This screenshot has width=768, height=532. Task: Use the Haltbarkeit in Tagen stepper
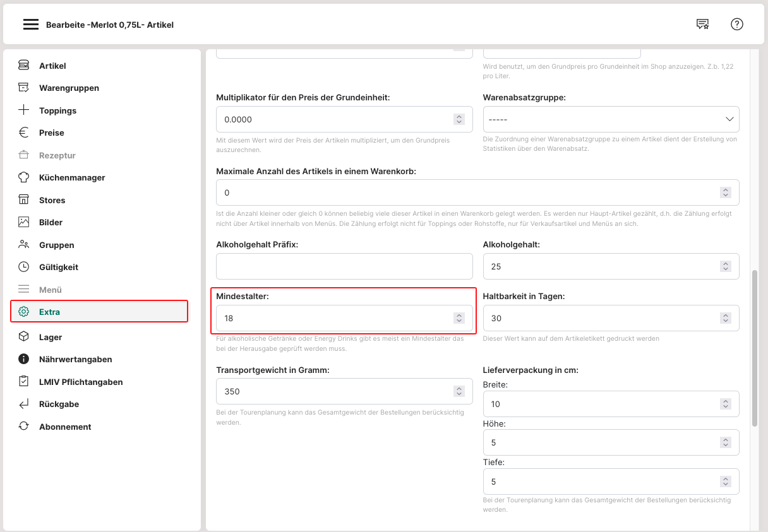point(726,319)
